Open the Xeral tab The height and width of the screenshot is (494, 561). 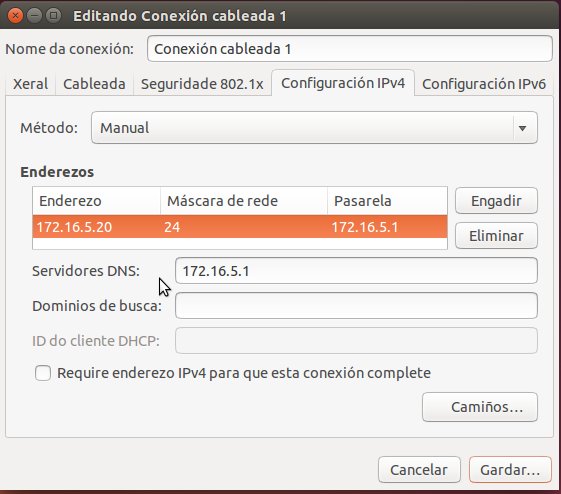coord(30,84)
